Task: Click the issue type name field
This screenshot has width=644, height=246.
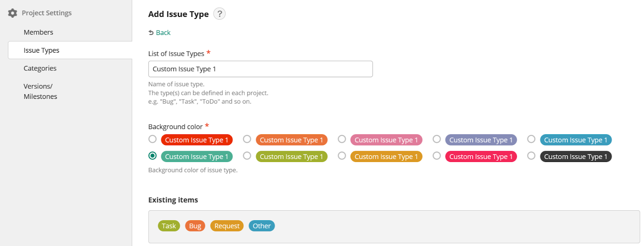Action: tap(260, 69)
